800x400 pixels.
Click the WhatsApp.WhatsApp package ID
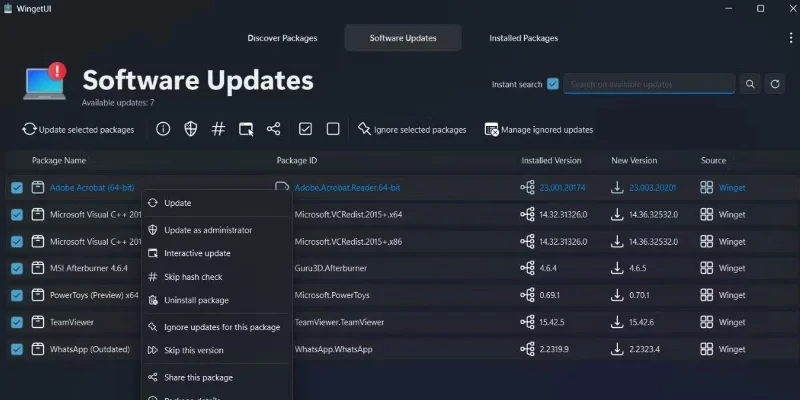tap(334, 349)
